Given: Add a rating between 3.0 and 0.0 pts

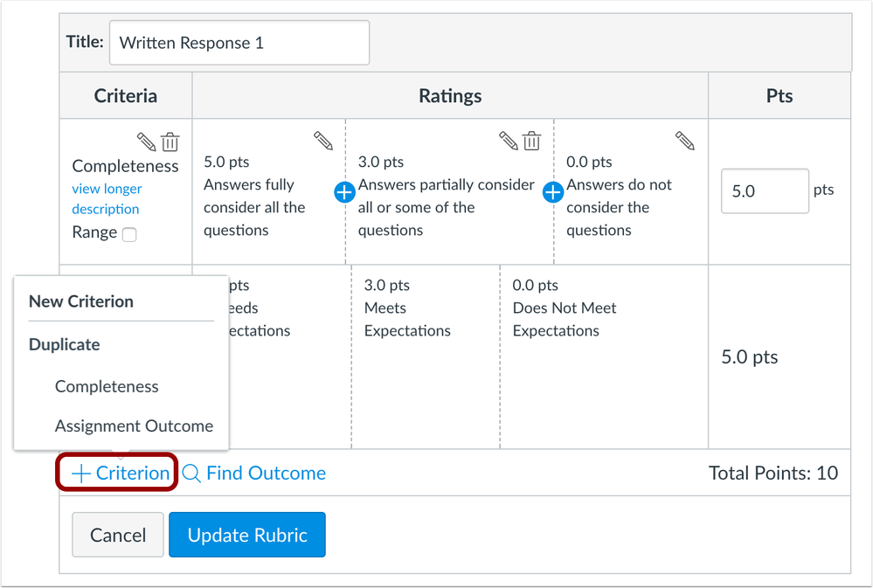Looking at the screenshot, I should 552,192.
